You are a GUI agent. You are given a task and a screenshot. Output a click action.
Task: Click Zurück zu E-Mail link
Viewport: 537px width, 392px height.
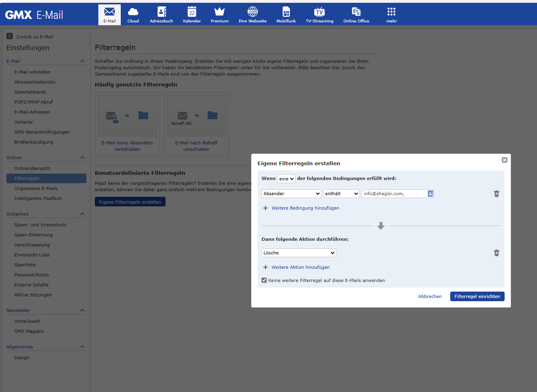[x=35, y=37]
